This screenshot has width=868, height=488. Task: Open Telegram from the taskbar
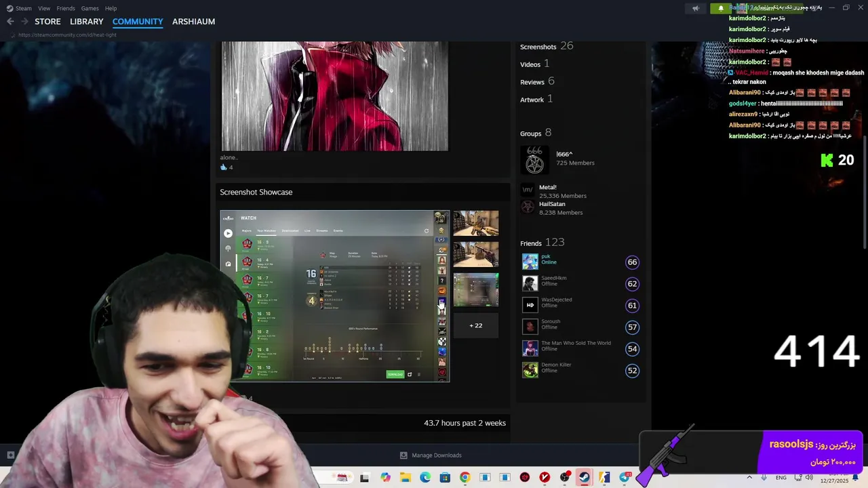click(625, 478)
